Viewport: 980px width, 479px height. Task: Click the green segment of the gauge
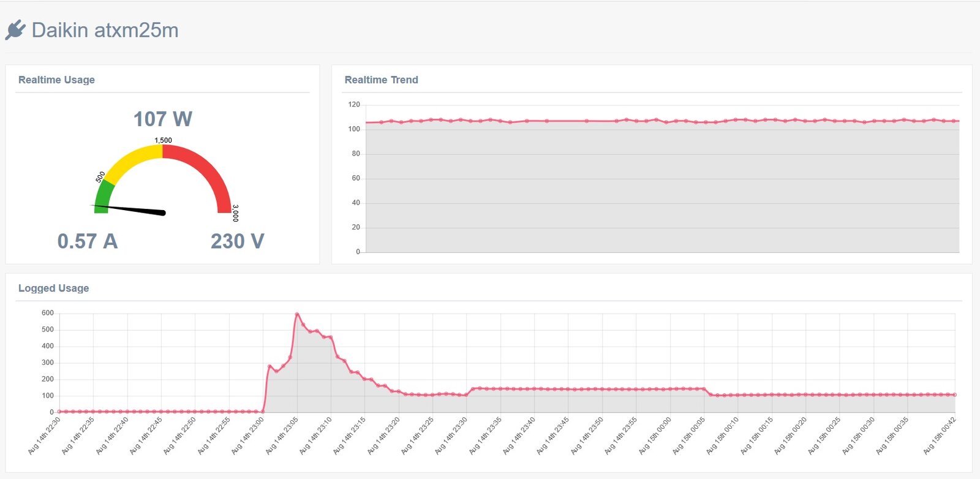point(103,197)
